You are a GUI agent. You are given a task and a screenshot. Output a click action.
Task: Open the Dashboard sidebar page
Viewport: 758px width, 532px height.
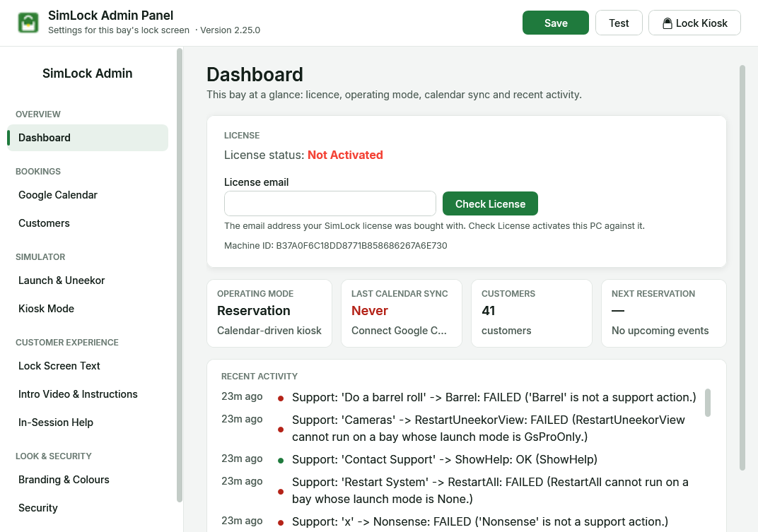[88, 138]
